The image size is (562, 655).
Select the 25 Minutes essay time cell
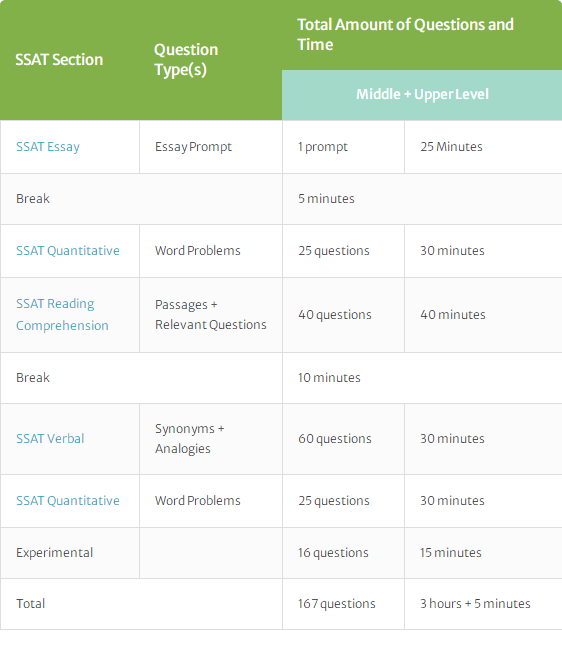tap(483, 147)
